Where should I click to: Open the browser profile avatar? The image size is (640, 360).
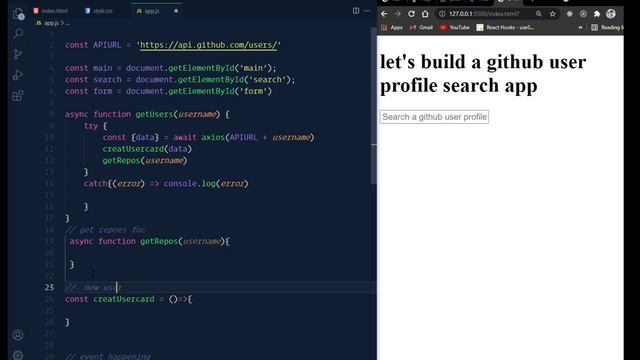[x=611, y=14]
